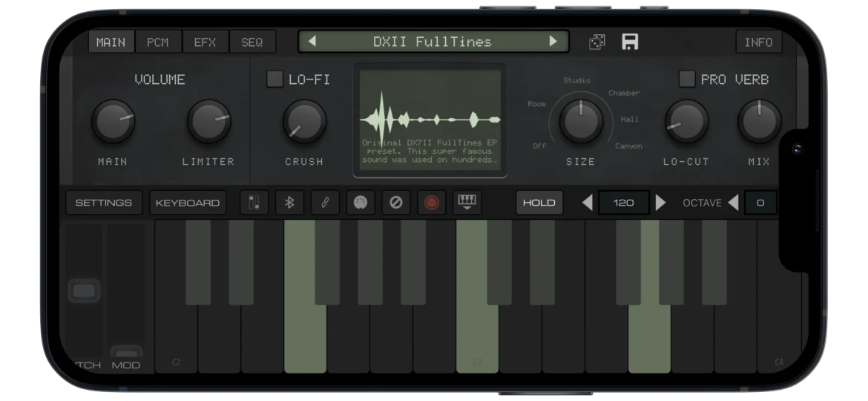
Task: Select the Hall reverb size label
Action: pyautogui.click(x=629, y=119)
